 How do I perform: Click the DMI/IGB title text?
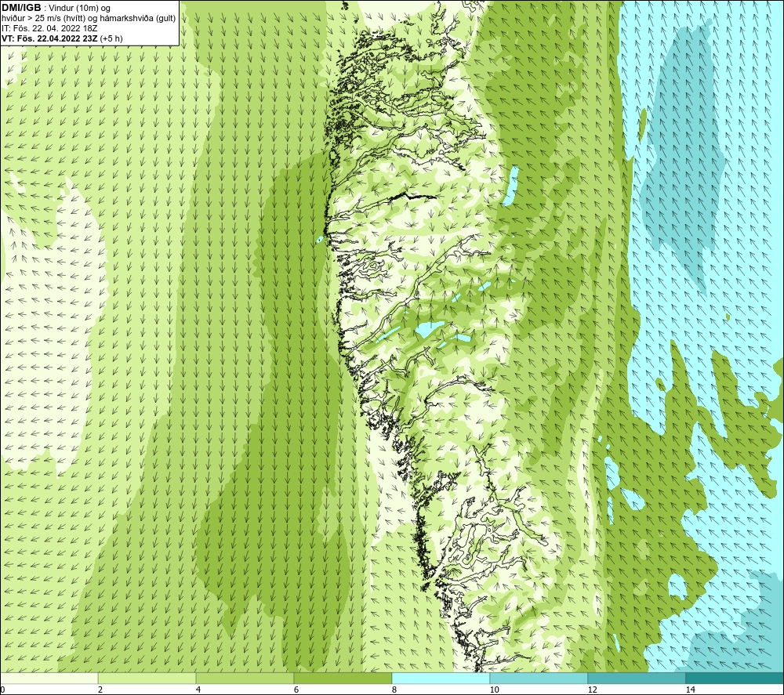click(21, 8)
